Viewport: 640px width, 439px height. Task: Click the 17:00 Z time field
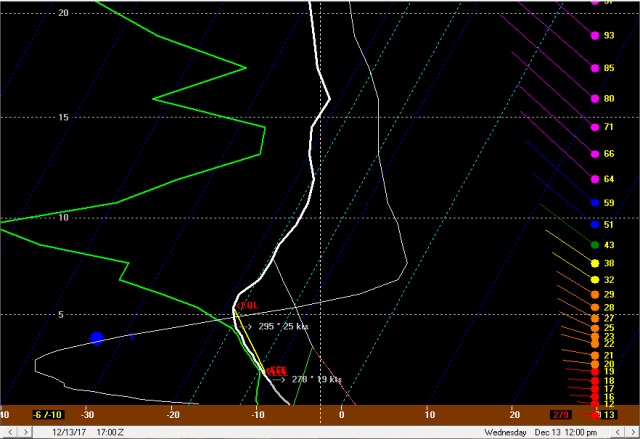110,432
